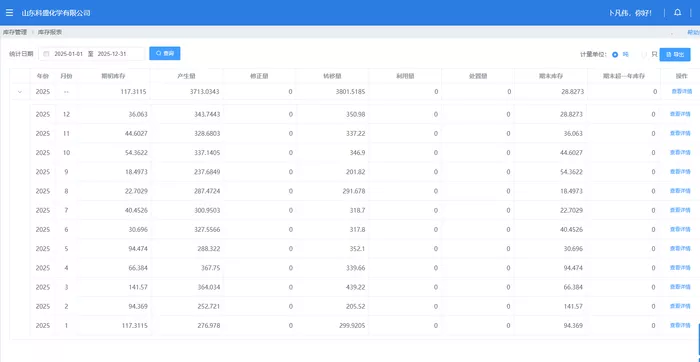Click the 转移量 column header

tap(332, 76)
